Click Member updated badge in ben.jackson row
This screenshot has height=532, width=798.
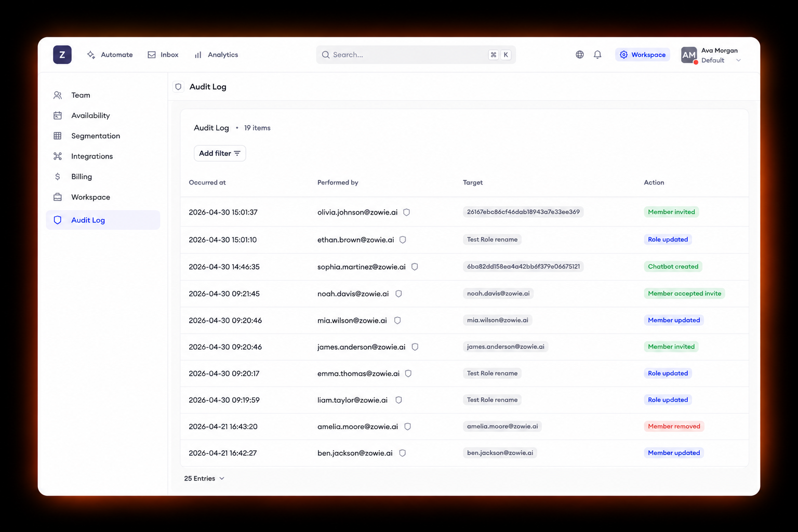pos(674,453)
